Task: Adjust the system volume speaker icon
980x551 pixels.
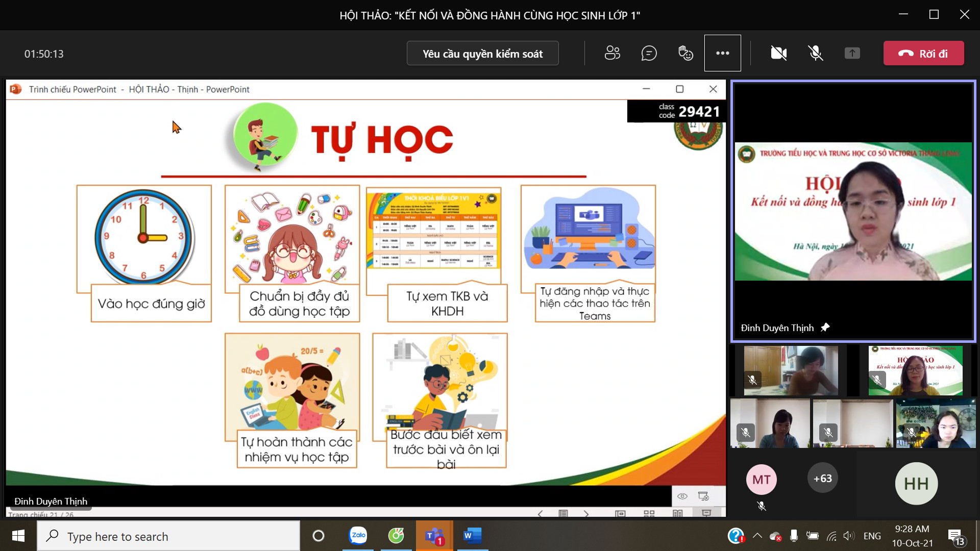Action: [x=848, y=536]
